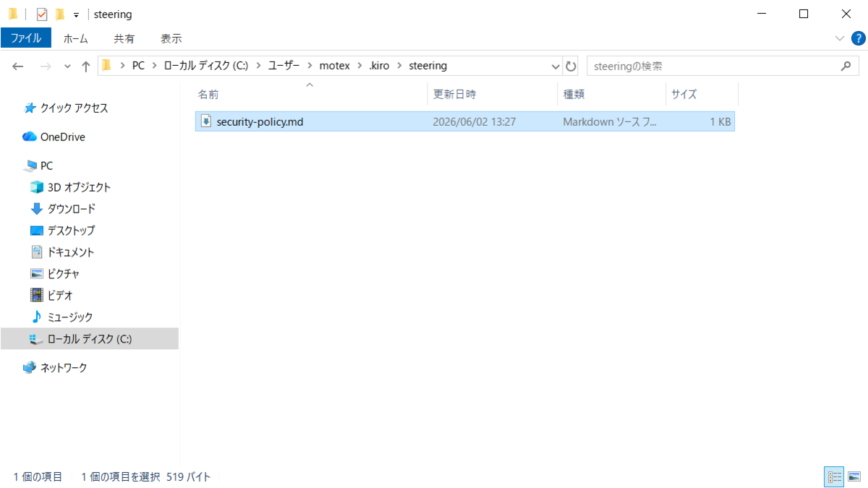
Task: Go back with the left arrow button
Action: (19, 66)
